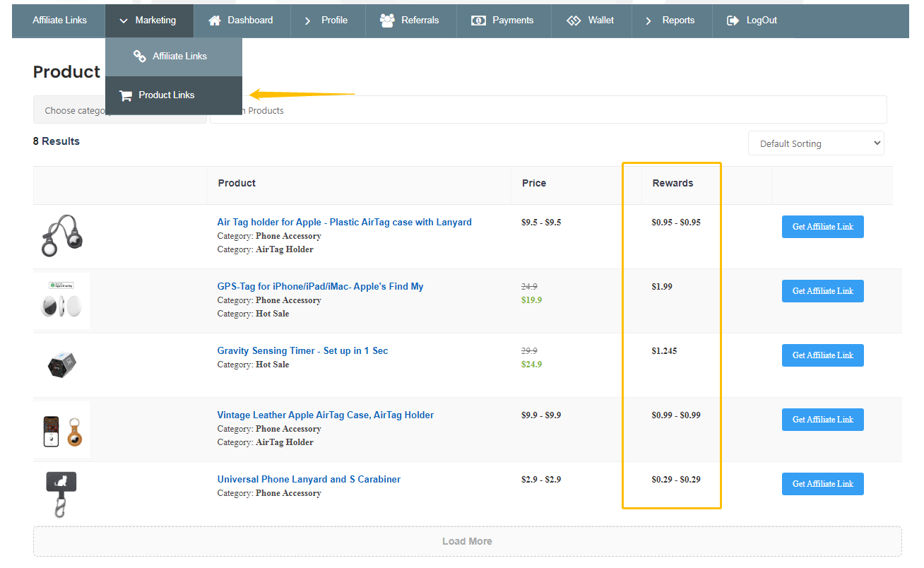Open the GPS-Tag for iPhone product link

pos(320,286)
